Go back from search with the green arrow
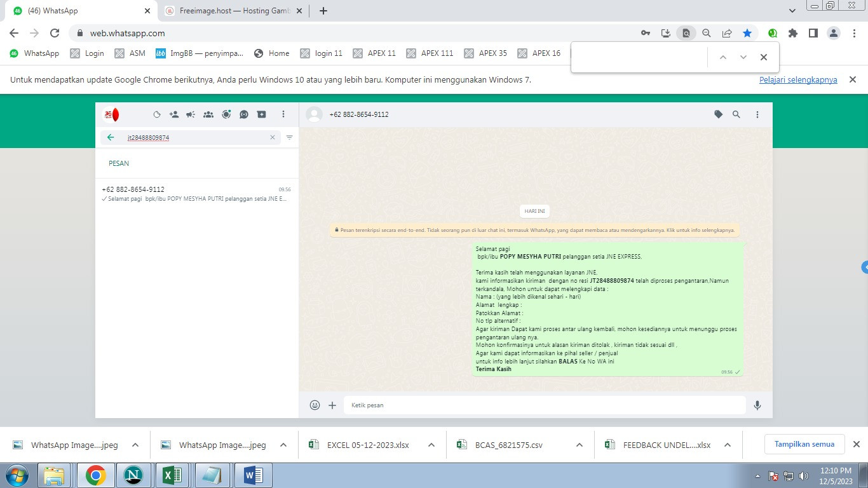 click(111, 137)
